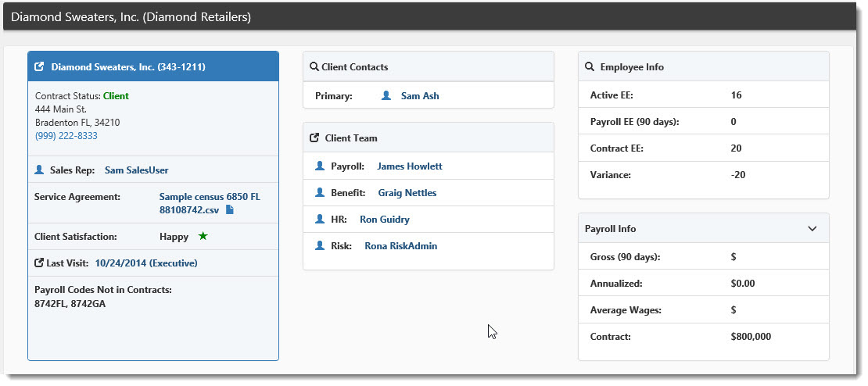Click the Diamond Sweaters, Inc. (343-1211) header
This screenshot has width=868, height=386.
coord(128,67)
